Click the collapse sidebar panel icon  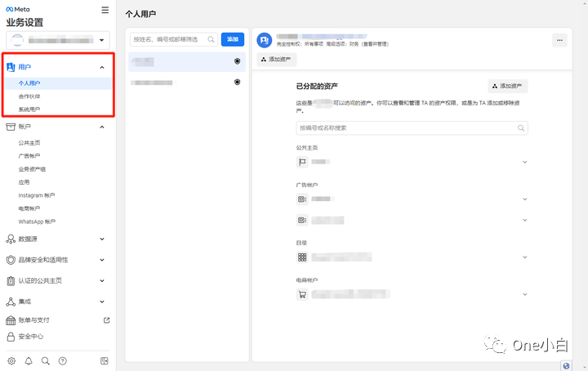pos(105,361)
